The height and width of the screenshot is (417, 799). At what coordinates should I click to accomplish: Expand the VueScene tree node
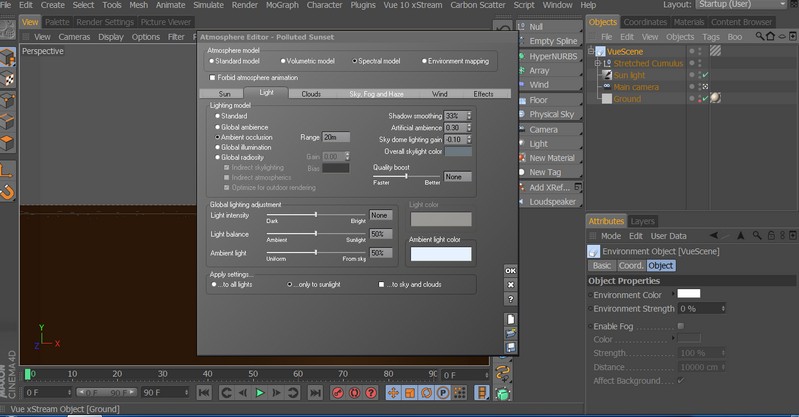[591, 51]
